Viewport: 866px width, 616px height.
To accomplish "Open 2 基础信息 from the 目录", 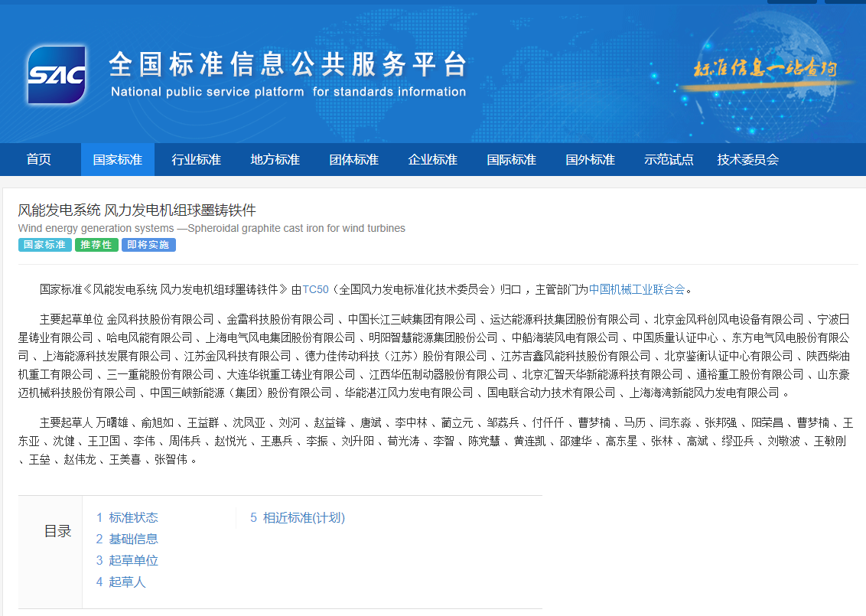I will (127, 539).
